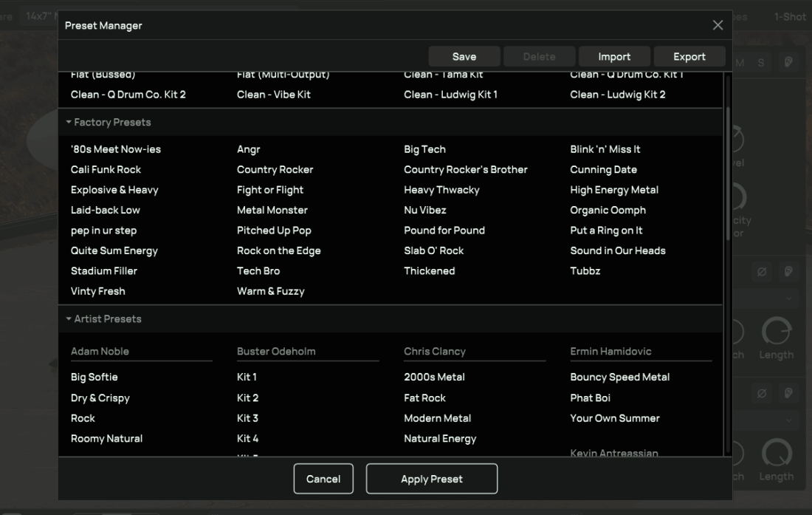Click the Apply Preset button
The width and height of the screenshot is (812, 515).
(432, 479)
